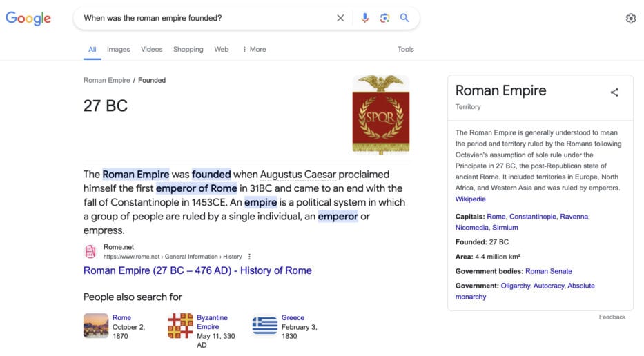This screenshot has height=356, width=644.
Task: Click the Oligarchy government link
Action: [x=516, y=286]
